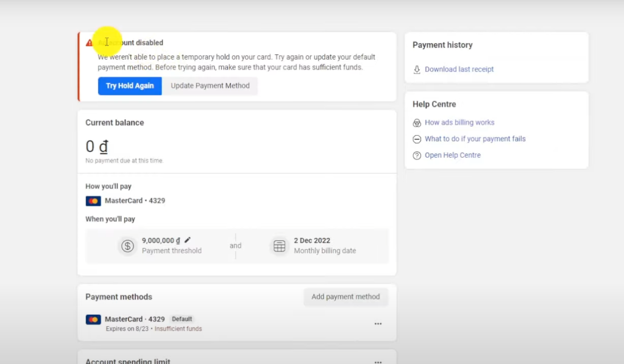Screen dimensions: 624x364
Task: Click the red warning triangle icon
Action: [x=89, y=43]
